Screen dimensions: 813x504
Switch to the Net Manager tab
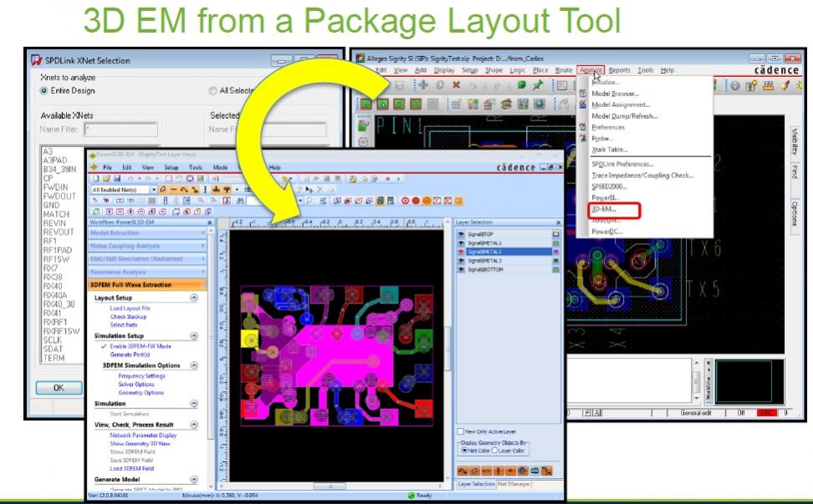coord(514,484)
